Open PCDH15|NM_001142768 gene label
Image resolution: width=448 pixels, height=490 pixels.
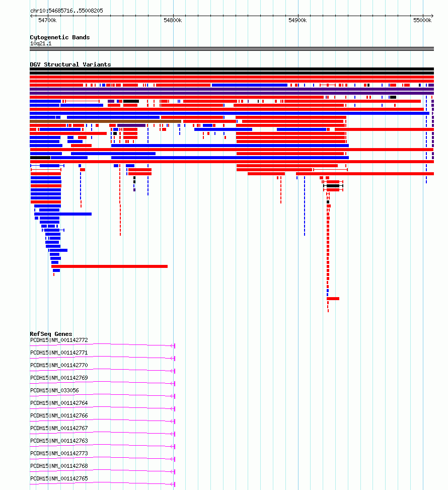(59, 466)
